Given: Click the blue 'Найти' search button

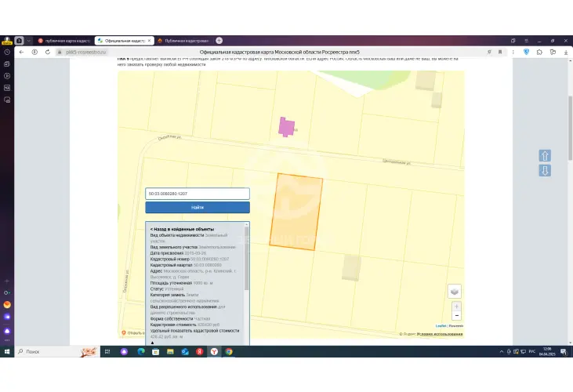Looking at the screenshot, I should 198,207.
